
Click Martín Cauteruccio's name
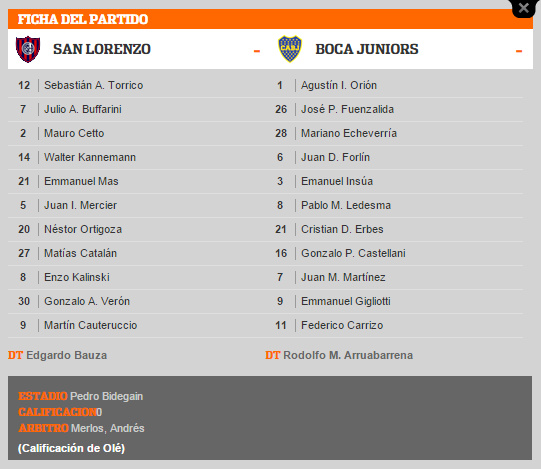91,325
